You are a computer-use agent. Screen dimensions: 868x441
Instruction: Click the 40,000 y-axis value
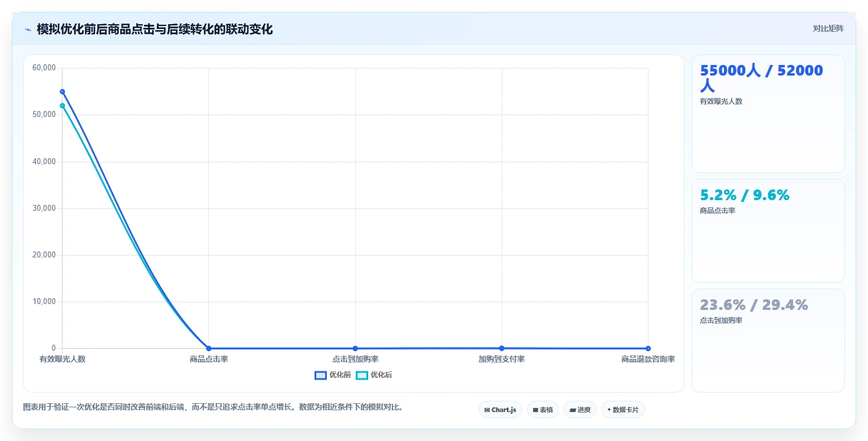point(44,162)
